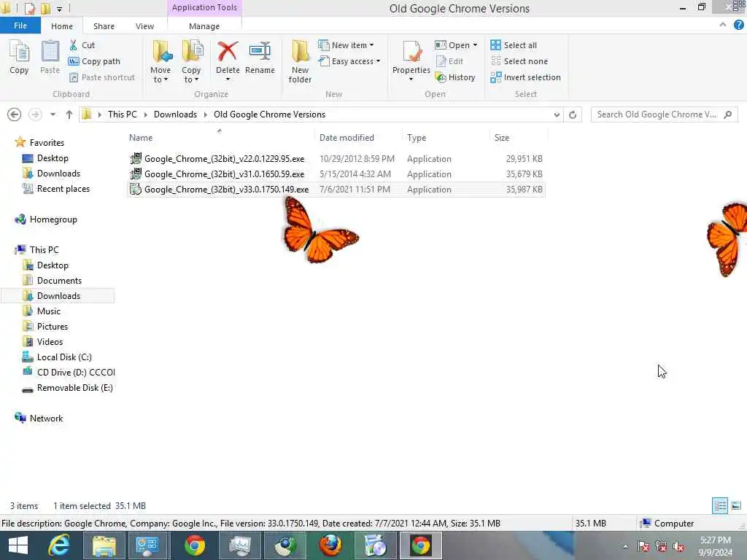
Task: Click the search box for this folder
Action: coord(664,114)
